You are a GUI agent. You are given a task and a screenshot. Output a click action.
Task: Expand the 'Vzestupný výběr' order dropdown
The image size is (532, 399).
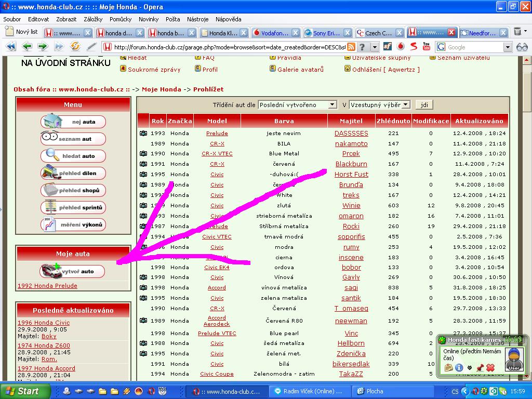379,104
